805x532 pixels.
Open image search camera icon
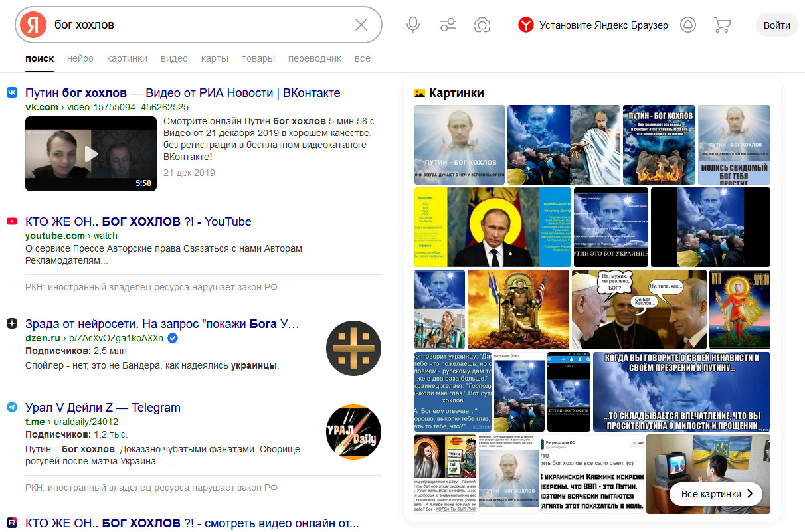click(x=482, y=25)
